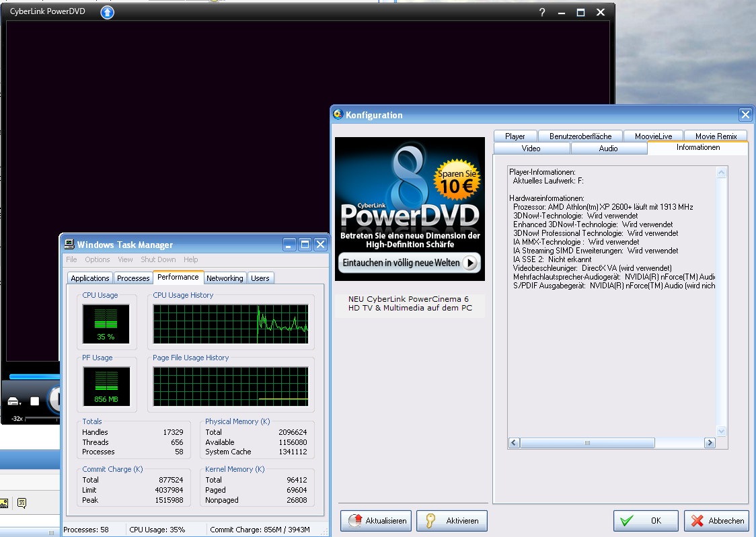Confirm with the OK button
The height and width of the screenshot is (537, 756).
[646, 521]
